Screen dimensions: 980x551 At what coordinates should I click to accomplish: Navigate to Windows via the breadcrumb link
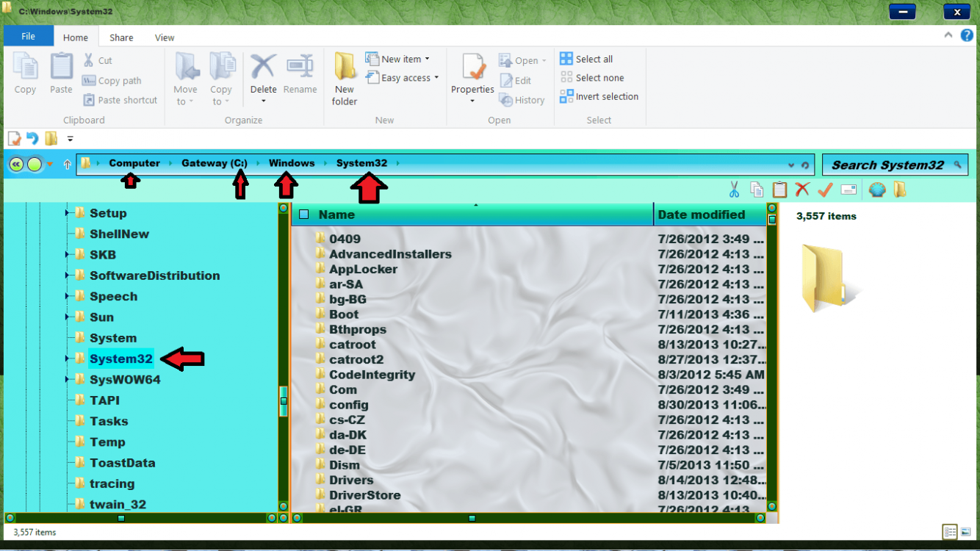click(291, 163)
